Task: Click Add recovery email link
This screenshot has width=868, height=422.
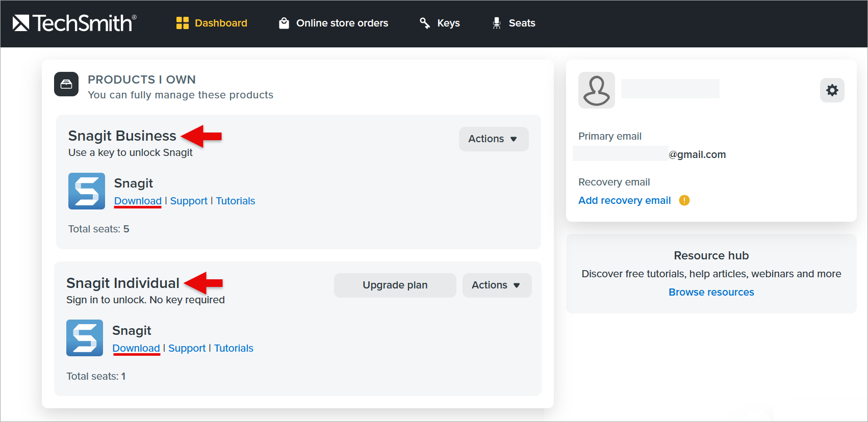Action: 625,200
